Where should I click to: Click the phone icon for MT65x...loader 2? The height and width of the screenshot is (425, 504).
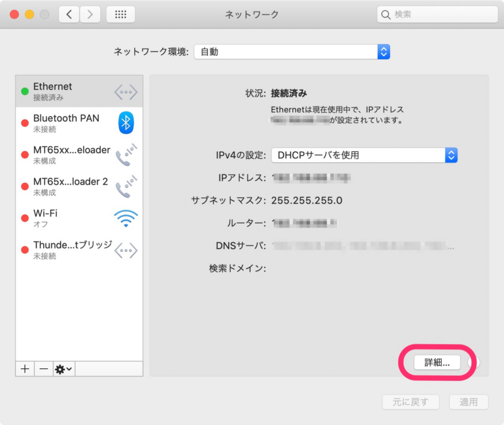click(x=126, y=186)
